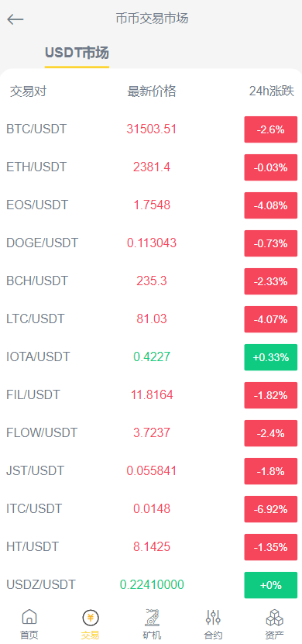This screenshot has height=644, width=302.
Task: Select the 交易 yen coin icon
Action: click(x=91, y=618)
